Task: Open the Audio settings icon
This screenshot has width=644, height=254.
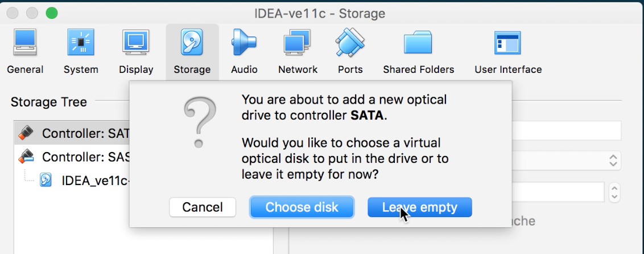Action: tap(244, 52)
